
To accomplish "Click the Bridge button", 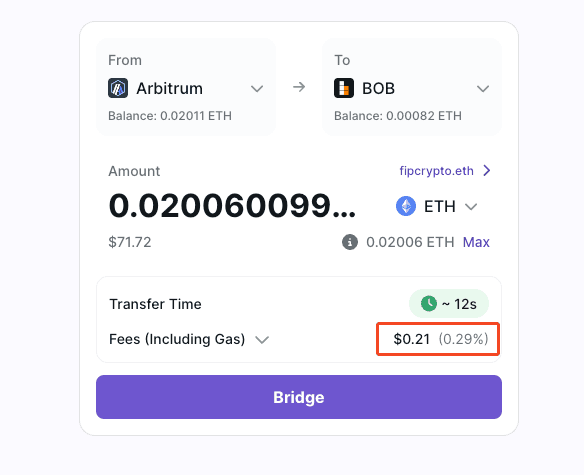I will (x=299, y=397).
